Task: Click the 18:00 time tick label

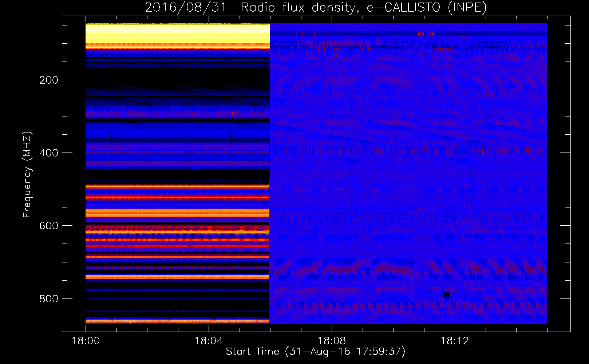Action: click(x=86, y=341)
